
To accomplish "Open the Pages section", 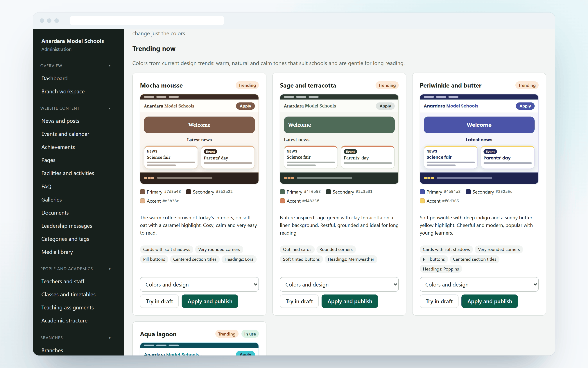I will coord(48,160).
